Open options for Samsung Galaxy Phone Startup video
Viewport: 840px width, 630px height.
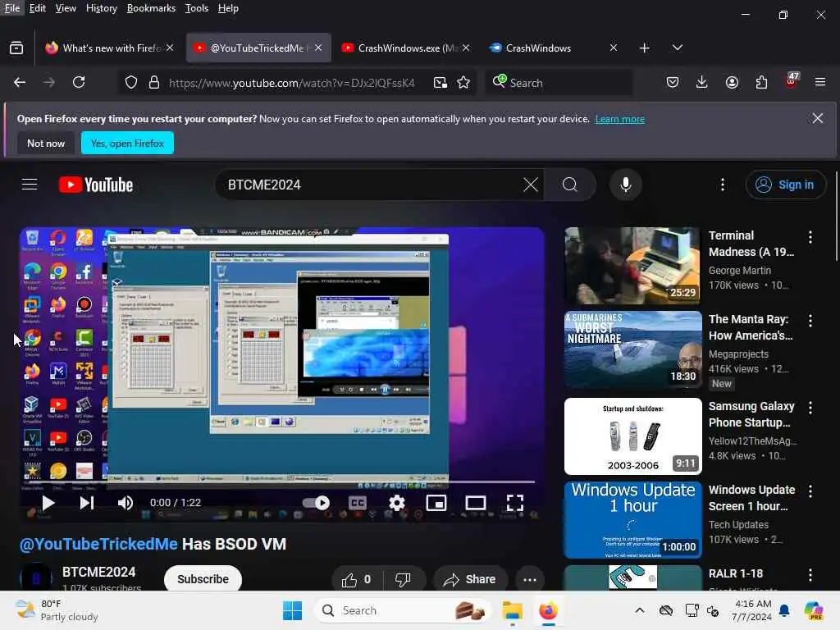click(x=810, y=408)
